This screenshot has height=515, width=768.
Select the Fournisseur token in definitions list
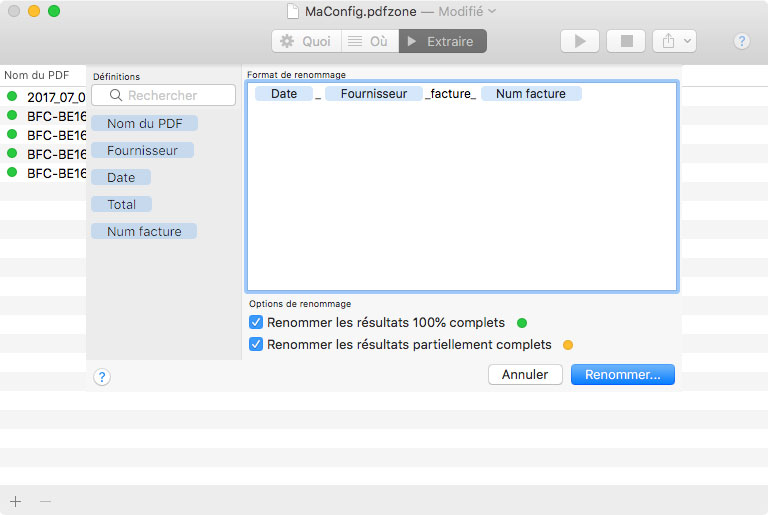tap(142, 150)
